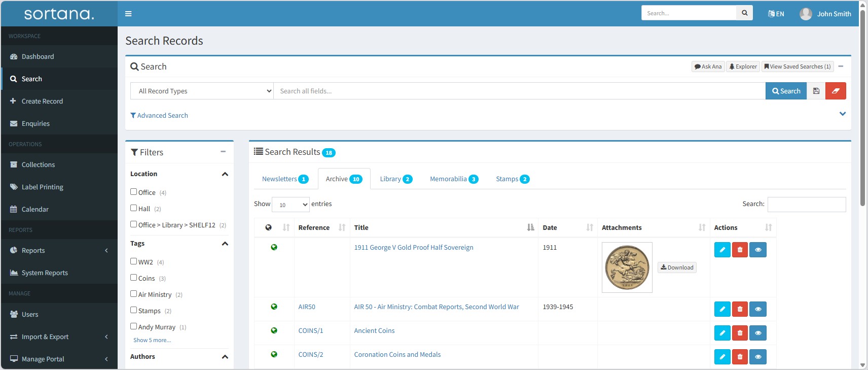Edit the COINS/2 Coronation Coins record
Viewport: 868px width, 370px height.
[x=722, y=357]
